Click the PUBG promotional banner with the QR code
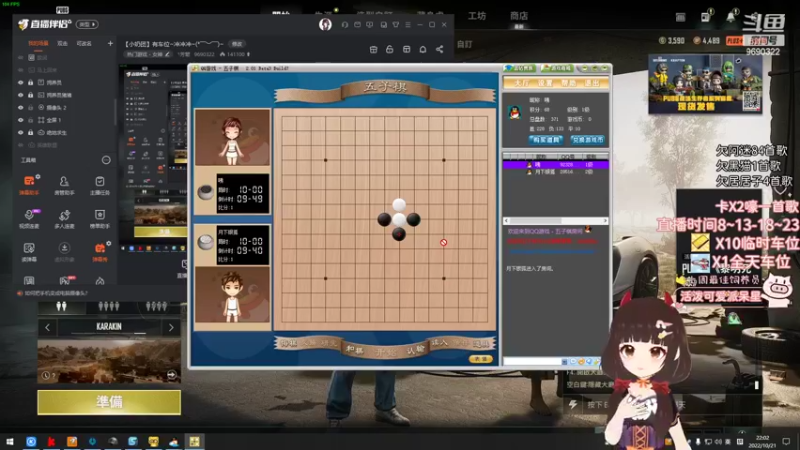Image resolution: width=800 pixels, height=450 pixels. 705,84
